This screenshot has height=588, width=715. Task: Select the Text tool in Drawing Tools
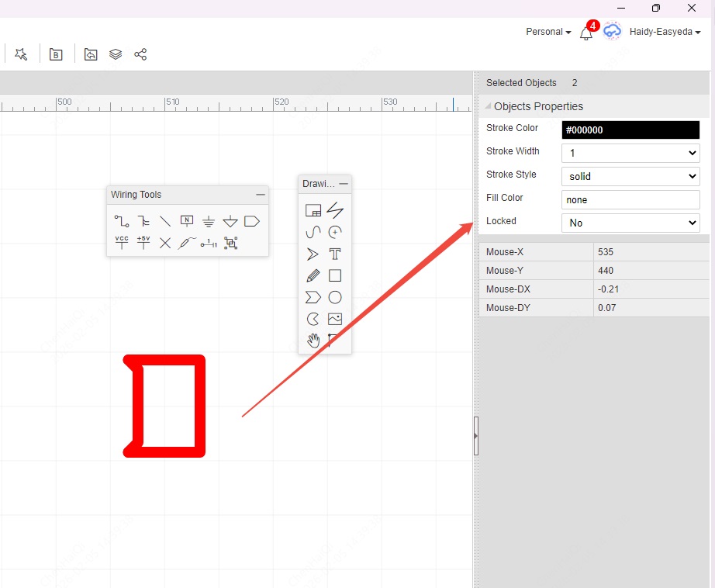coord(335,254)
